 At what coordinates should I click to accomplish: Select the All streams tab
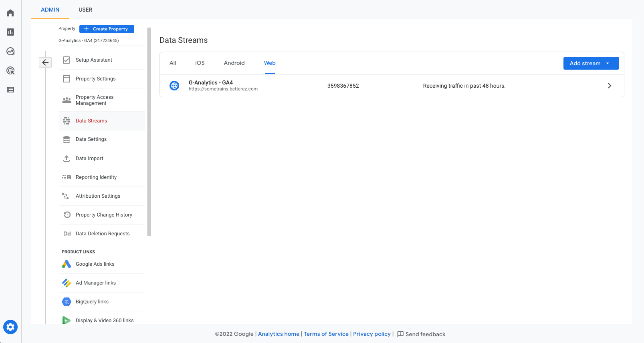point(173,63)
